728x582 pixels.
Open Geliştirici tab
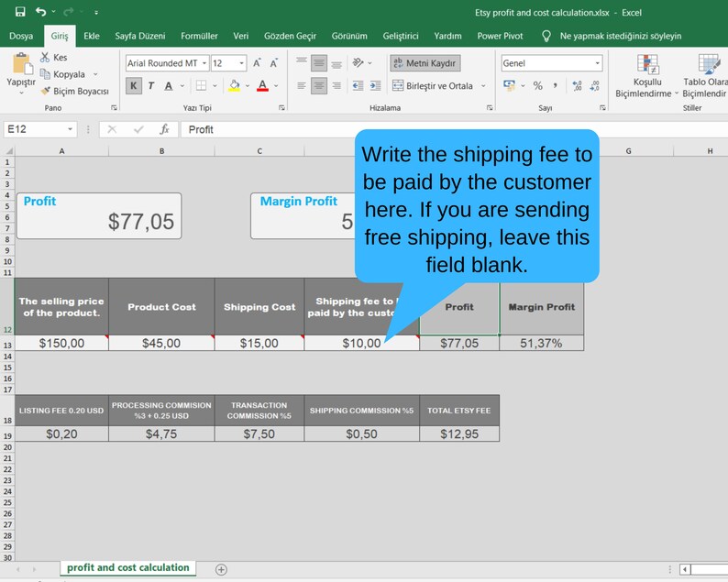tap(401, 36)
